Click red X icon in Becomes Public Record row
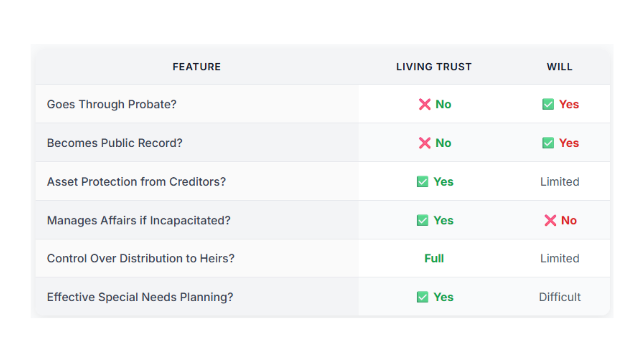644x362 pixels. [x=425, y=143]
